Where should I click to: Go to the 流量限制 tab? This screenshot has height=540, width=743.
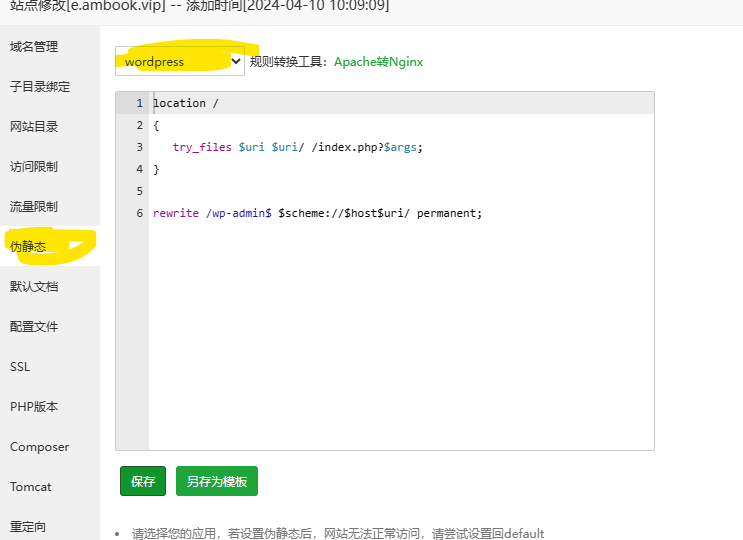(x=34, y=207)
